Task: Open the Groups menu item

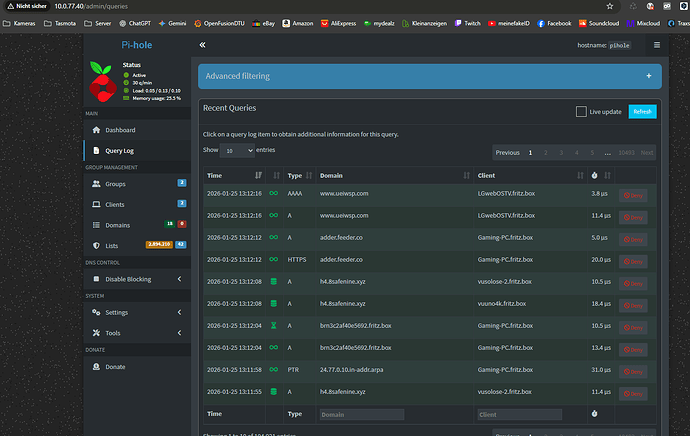Action: point(137,184)
